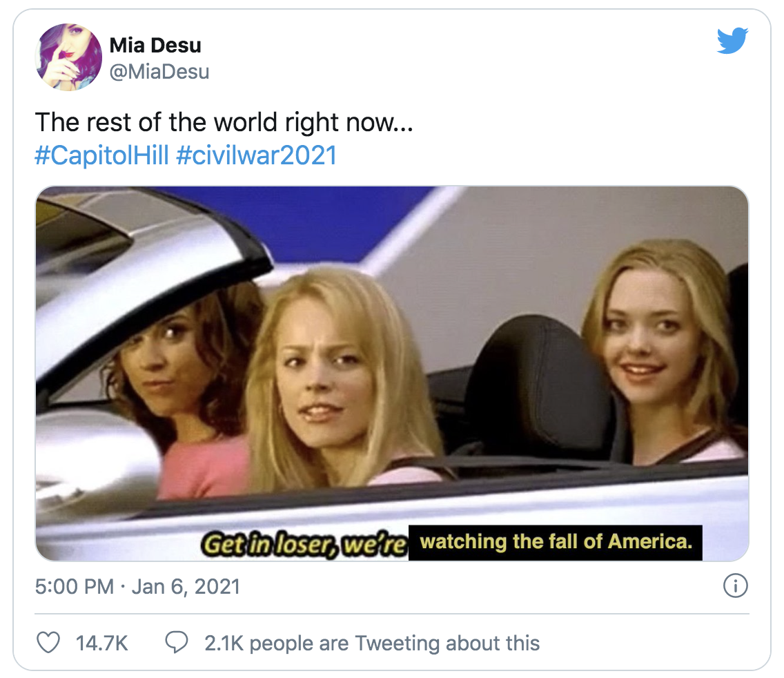The height and width of the screenshot is (678, 784).
Task: Open the @MiaDesu handle
Action: pos(159,72)
